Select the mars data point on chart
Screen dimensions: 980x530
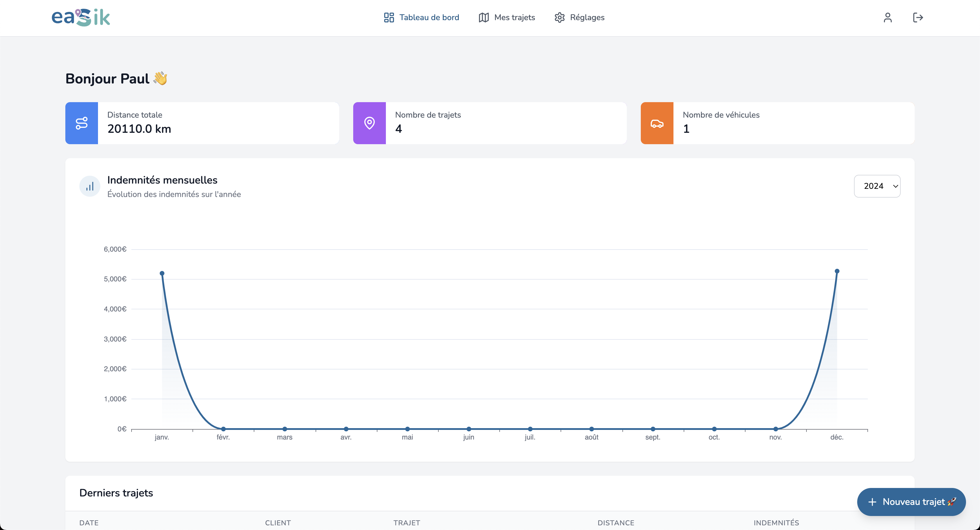pyautogui.click(x=285, y=429)
